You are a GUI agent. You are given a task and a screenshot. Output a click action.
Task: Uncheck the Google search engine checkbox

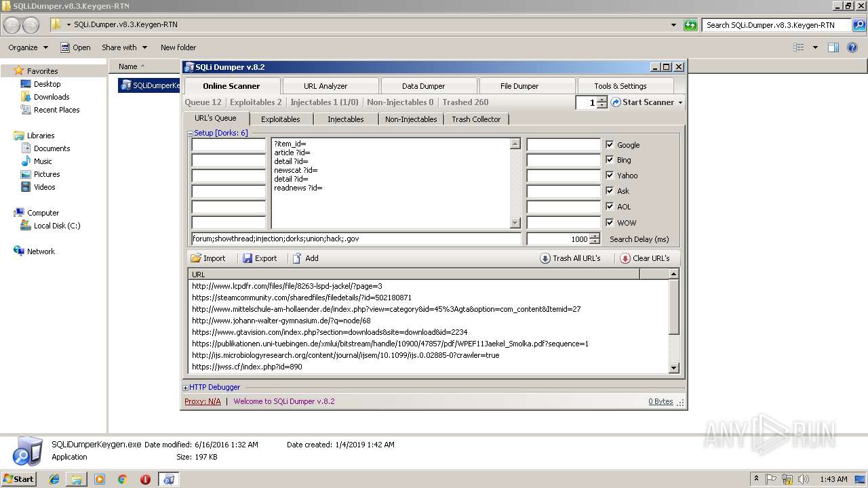pos(610,144)
